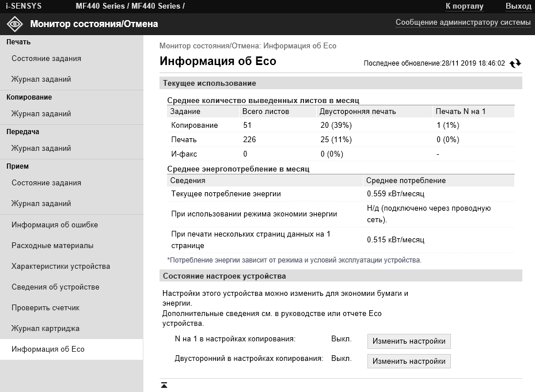Open Журнал заданий under Копирование
This screenshot has height=392, width=535.
[41, 114]
